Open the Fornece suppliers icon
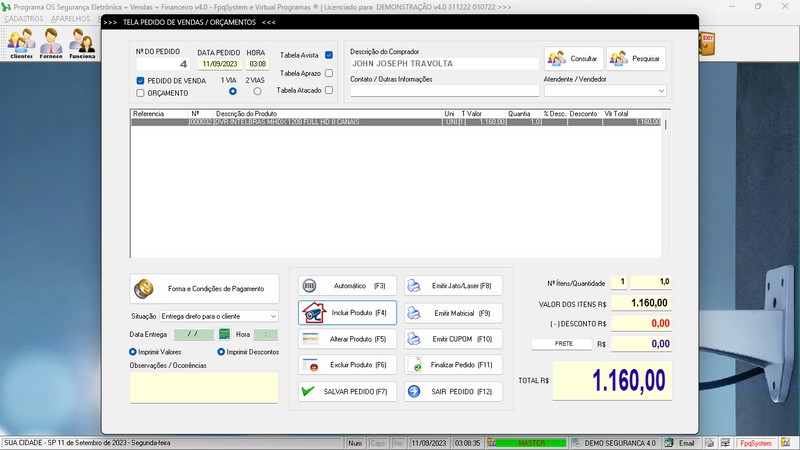This screenshot has width=800, height=450. click(x=51, y=43)
